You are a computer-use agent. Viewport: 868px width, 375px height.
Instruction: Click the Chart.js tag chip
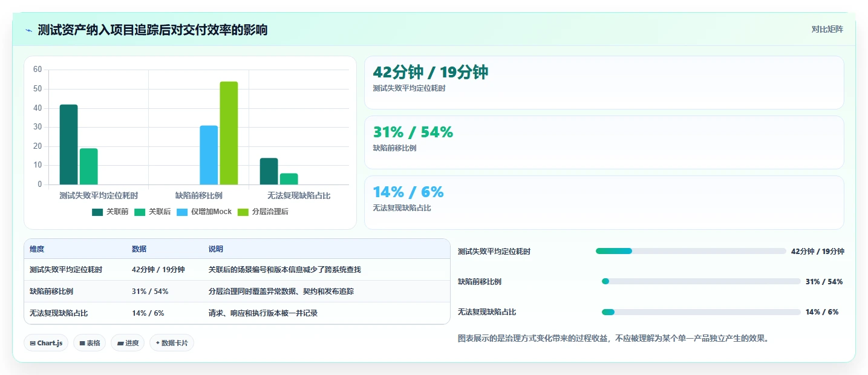[x=46, y=343]
